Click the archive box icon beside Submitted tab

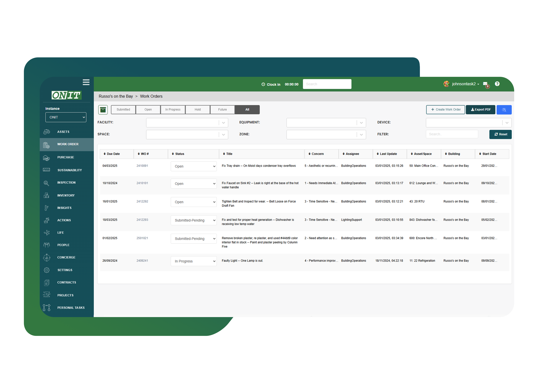pyautogui.click(x=103, y=110)
